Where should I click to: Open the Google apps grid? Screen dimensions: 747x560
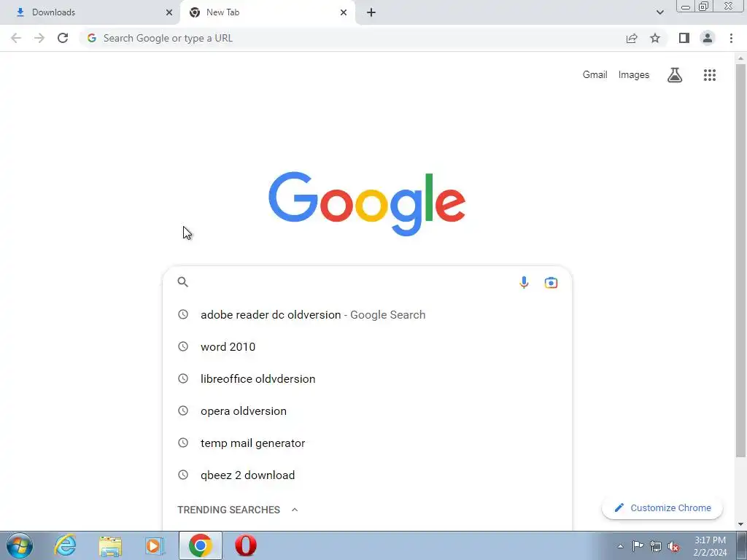point(709,75)
